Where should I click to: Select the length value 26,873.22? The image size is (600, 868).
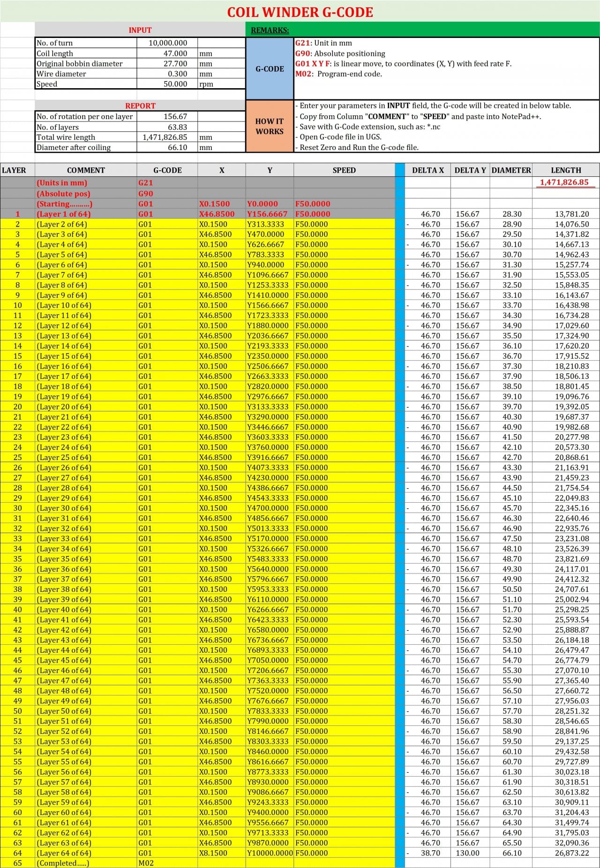pos(566,853)
